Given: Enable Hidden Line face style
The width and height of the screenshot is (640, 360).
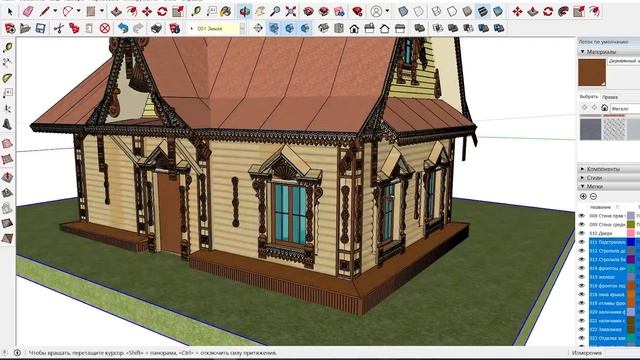Looking at the screenshot, I should (452, 11).
